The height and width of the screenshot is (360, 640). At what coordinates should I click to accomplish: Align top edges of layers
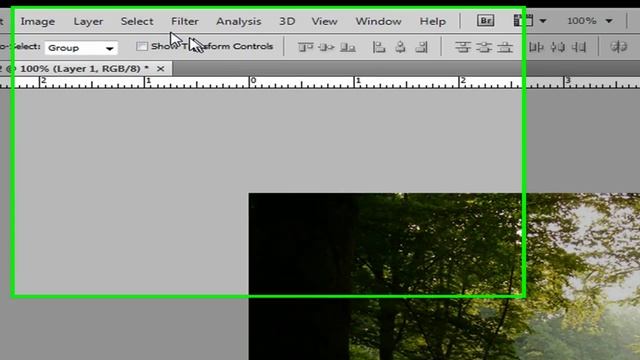tap(305, 47)
